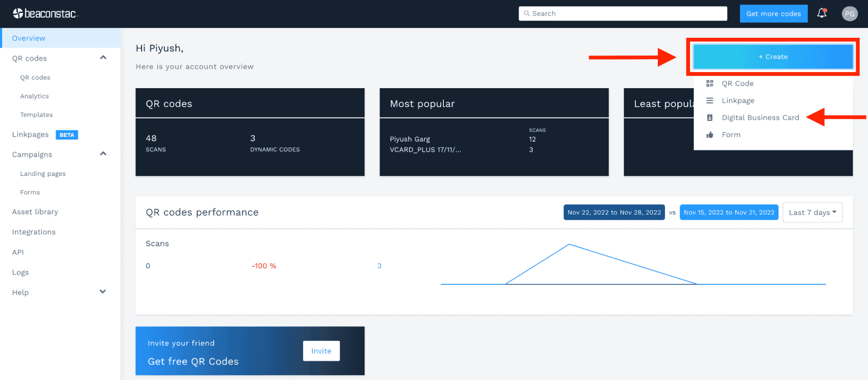The width and height of the screenshot is (868, 380).
Task: Open Asset library in sidebar
Action: coord(35,212)
